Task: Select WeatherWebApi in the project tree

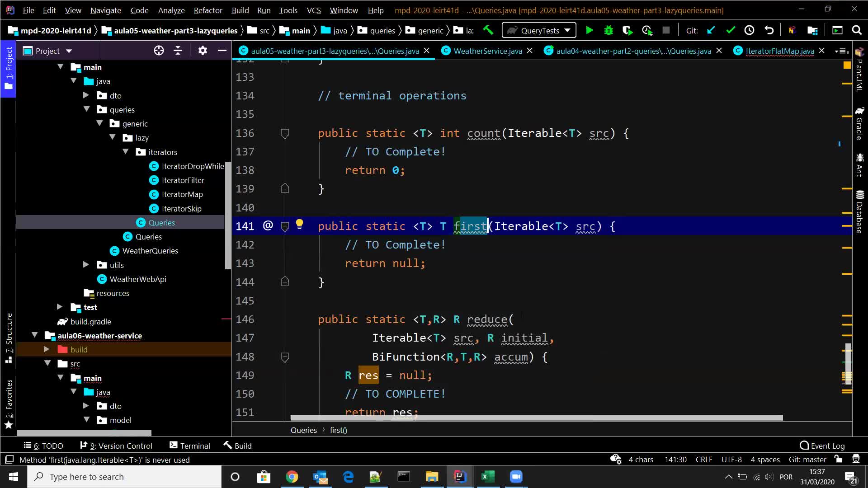Action: [x=137, y=279]
